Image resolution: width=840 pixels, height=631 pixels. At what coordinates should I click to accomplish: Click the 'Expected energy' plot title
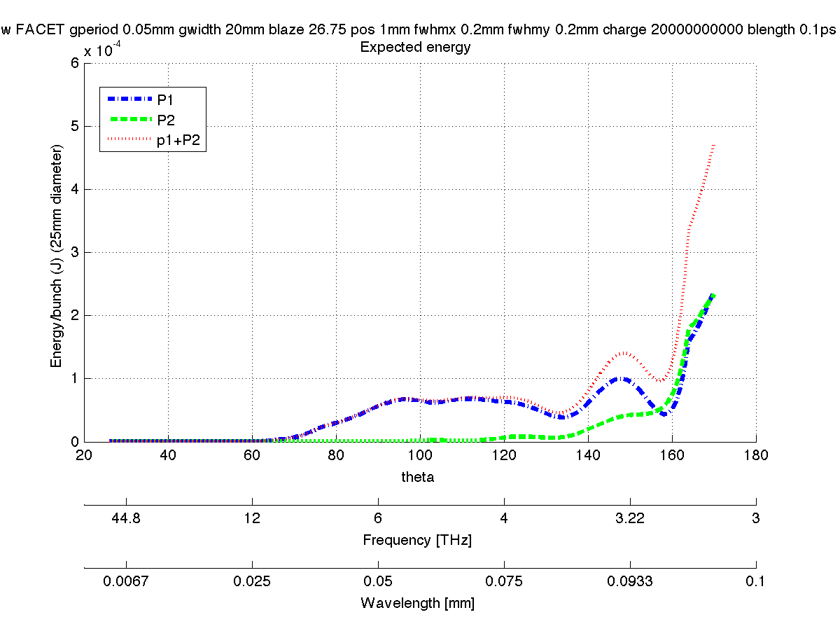click(x=415, y=48)
